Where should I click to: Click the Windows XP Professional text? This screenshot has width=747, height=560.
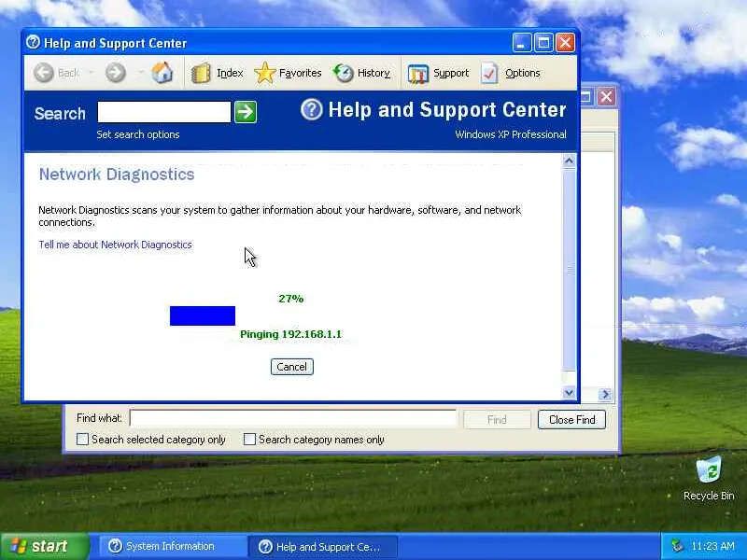(511, 134)
